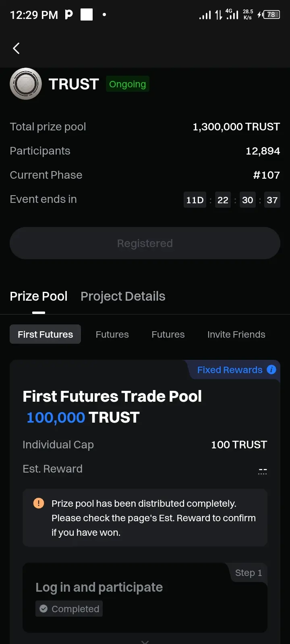This screenshot has width=290, height=644.
Task: Tap the Completed checkmark icon
Action: [x=43, y=609]
